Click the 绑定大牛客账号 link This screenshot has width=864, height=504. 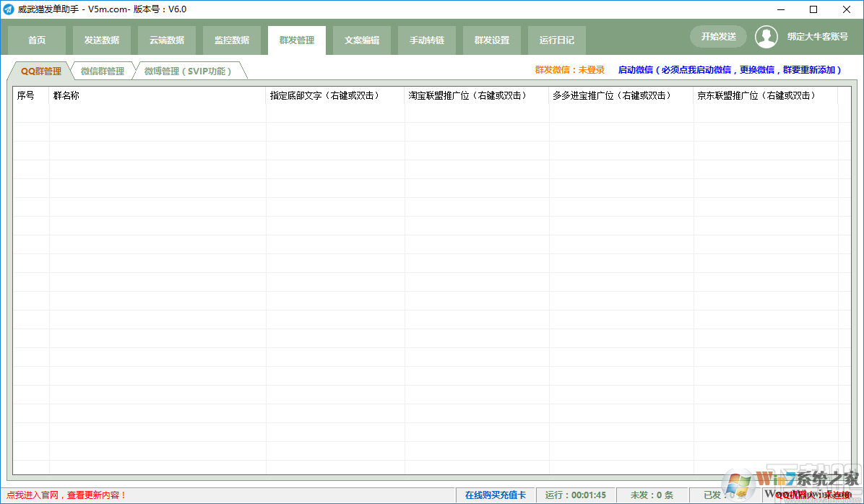pos(817,37)
